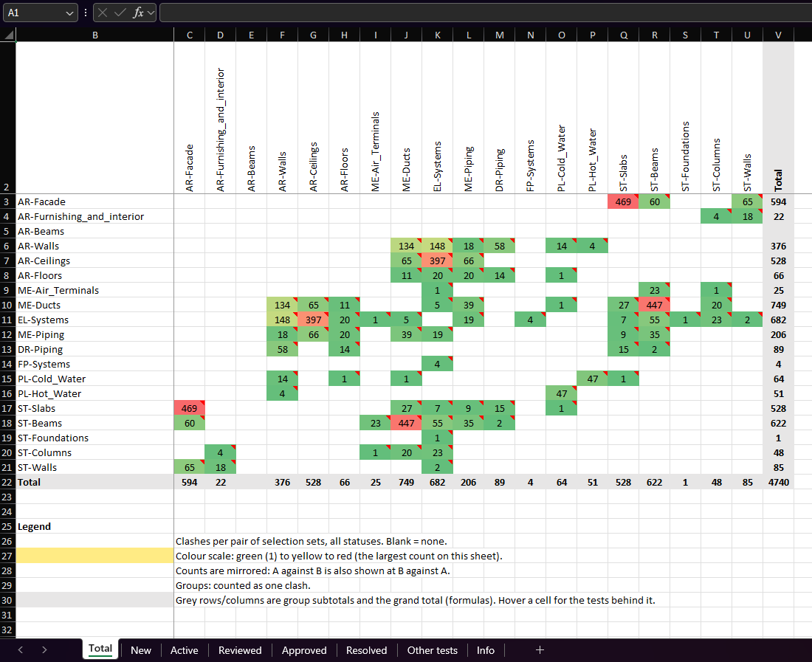The width and height of the screenshot is (812, 662).
Task: Open the Reviewed sheet tab
Action: [240, 650]
